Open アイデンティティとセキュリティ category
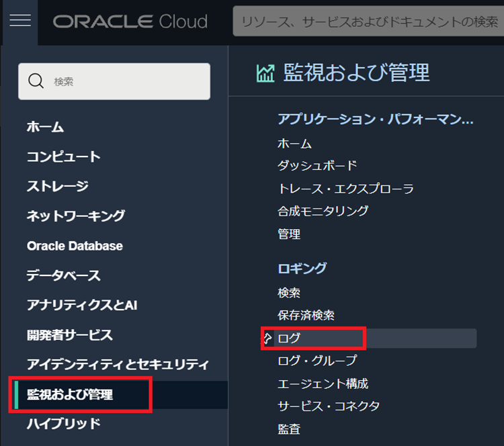Viewport: 504px width, 446px height. (118, 364)
